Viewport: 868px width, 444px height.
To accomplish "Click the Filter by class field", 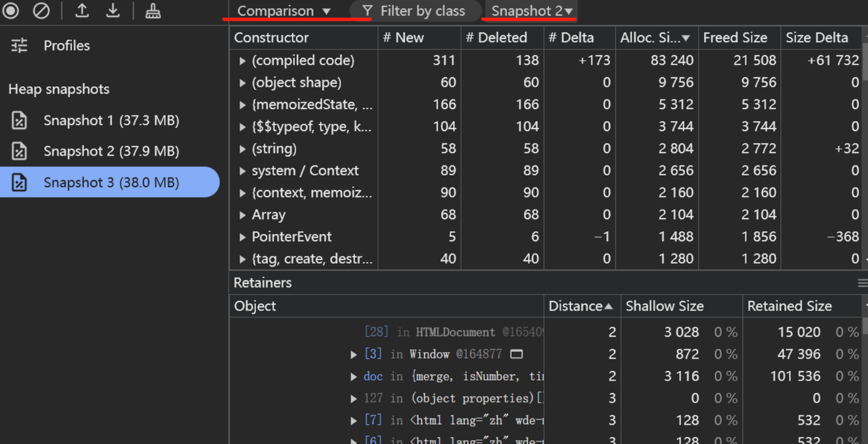I will [x=415, y=11].
